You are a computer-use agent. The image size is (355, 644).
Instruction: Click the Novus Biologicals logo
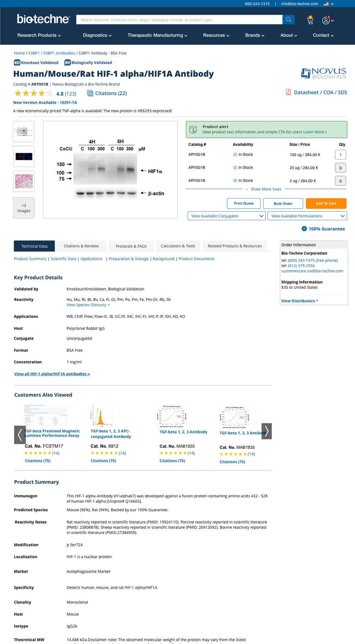tap(323, 74)
